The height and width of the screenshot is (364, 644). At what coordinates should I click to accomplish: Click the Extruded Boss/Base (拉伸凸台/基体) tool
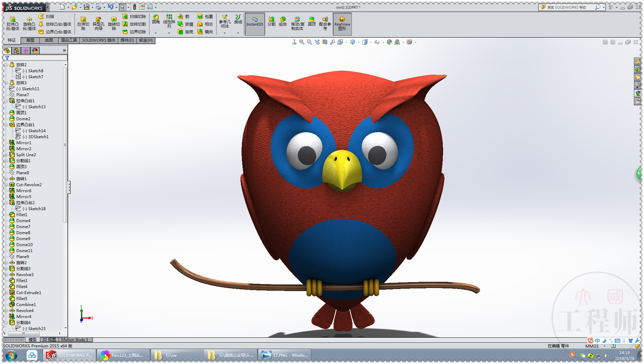click(x=12, y=23)
